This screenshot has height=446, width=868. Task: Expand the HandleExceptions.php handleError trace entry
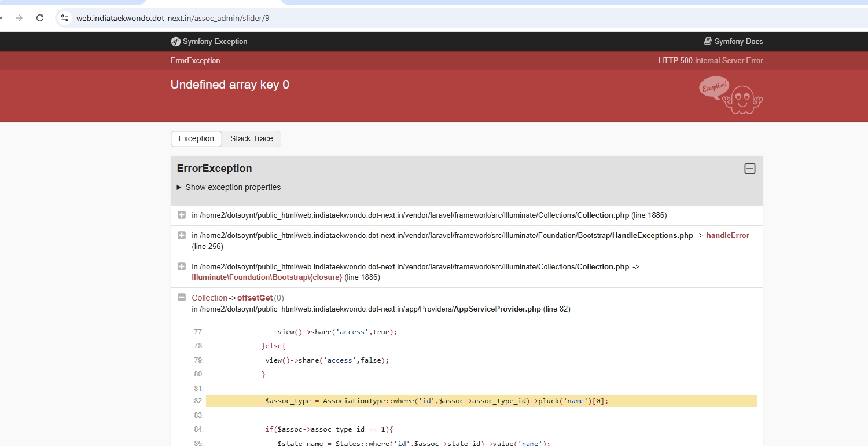pos(182,236)
